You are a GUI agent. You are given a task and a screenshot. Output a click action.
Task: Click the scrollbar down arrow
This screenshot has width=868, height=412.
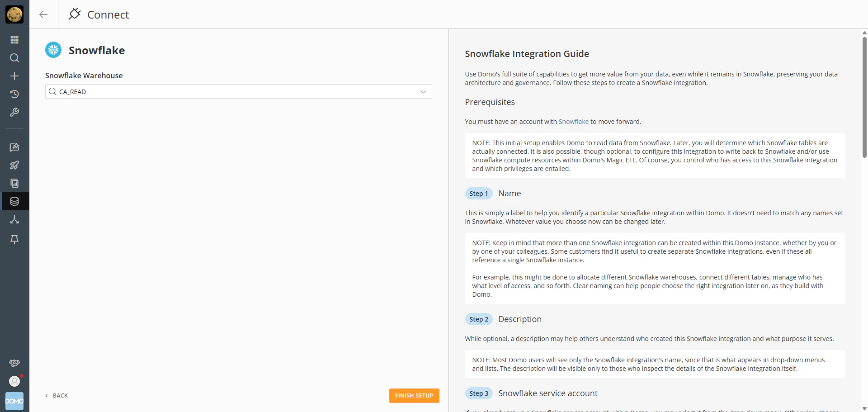coord(864,408)
